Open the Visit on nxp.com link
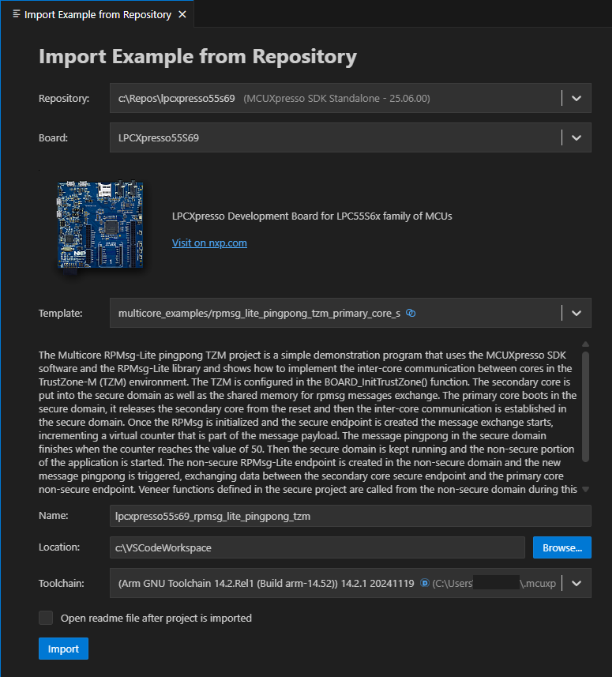 (x=210, y=243)
